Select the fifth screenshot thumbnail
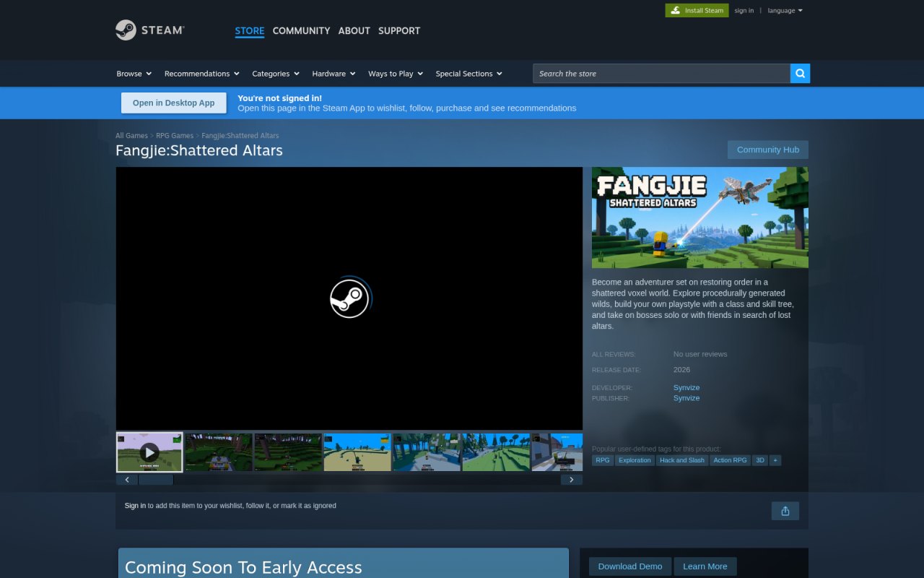Viewport: 924px width, 578px height. [x=427, y=452]
